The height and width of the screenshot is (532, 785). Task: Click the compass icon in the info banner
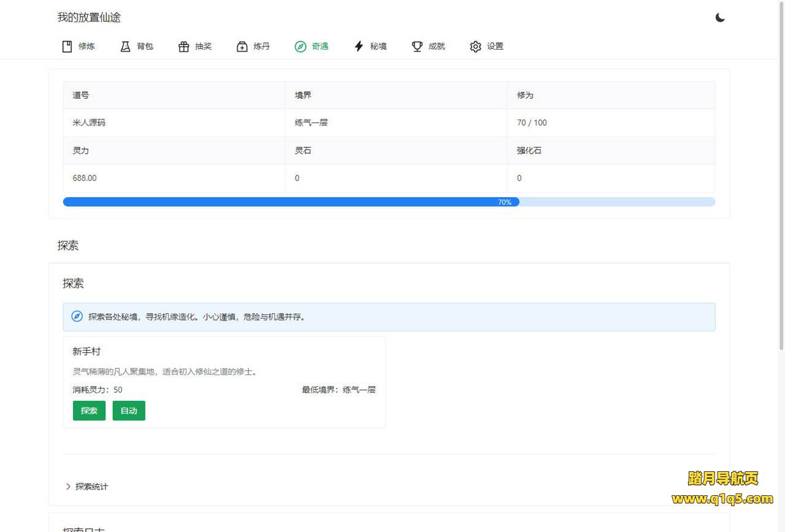coord(77,317)
